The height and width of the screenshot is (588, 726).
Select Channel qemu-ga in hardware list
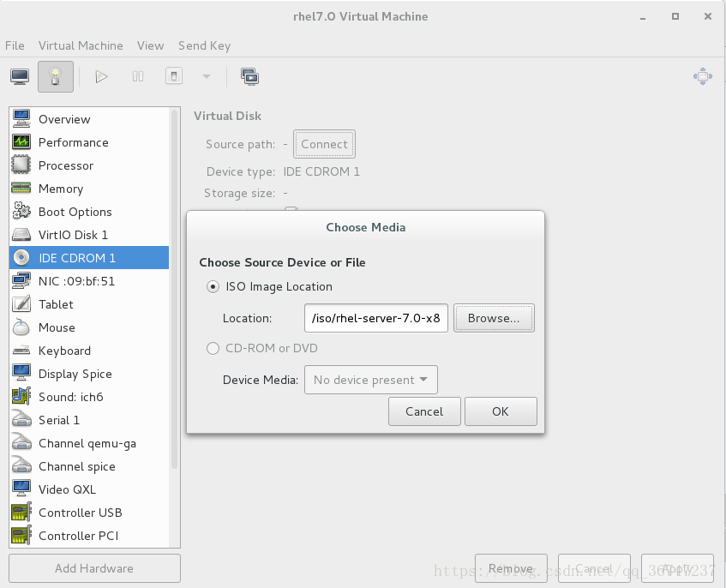coord(89,443)
